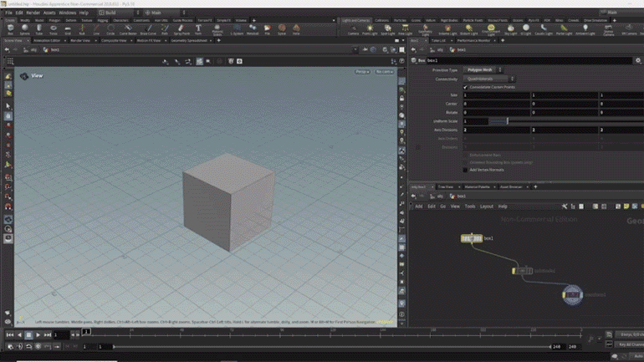Switch to the Performance Monitor tab

coord(473,41)
